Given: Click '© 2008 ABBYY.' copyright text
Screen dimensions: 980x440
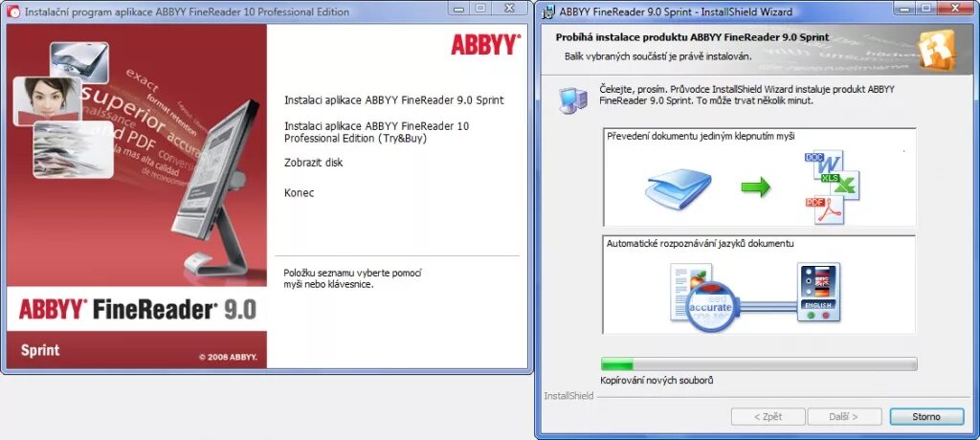Looking at the screenshot, I should coord(228,357).
